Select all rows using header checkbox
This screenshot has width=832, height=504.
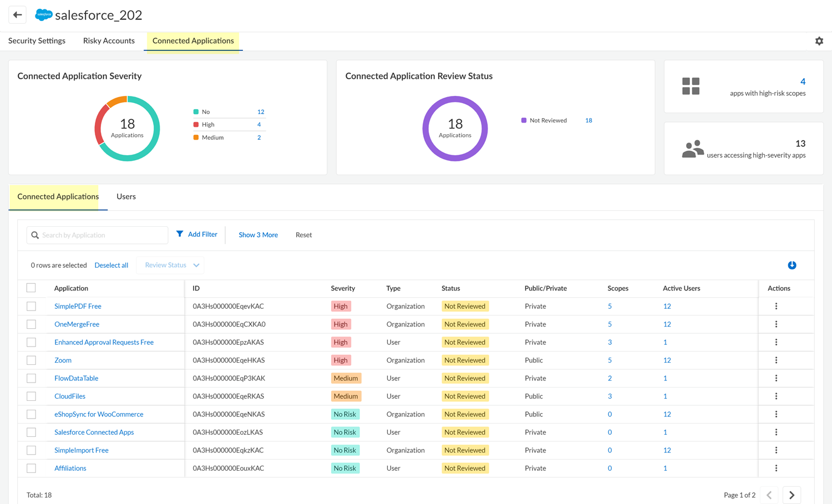[x=31, y=288]
